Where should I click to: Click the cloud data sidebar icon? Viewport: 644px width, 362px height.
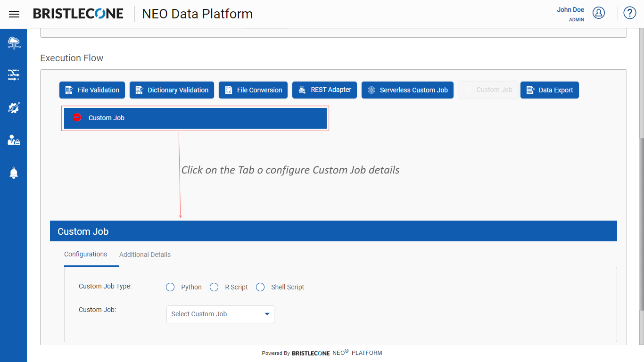click(14, 43)
